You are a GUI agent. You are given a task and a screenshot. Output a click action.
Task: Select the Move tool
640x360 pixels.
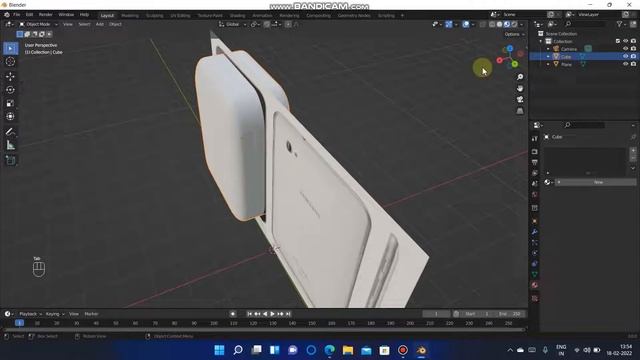click(10, 76)
